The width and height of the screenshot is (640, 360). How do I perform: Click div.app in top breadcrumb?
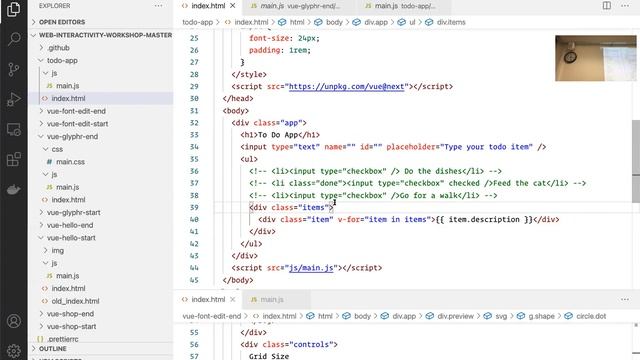376,22
